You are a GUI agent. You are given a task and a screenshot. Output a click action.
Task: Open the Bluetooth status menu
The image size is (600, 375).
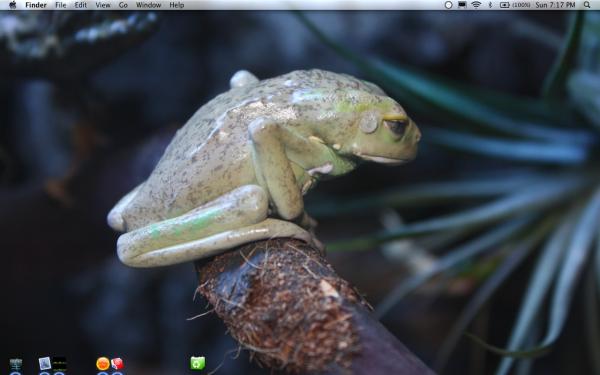[x=490, y=5]
